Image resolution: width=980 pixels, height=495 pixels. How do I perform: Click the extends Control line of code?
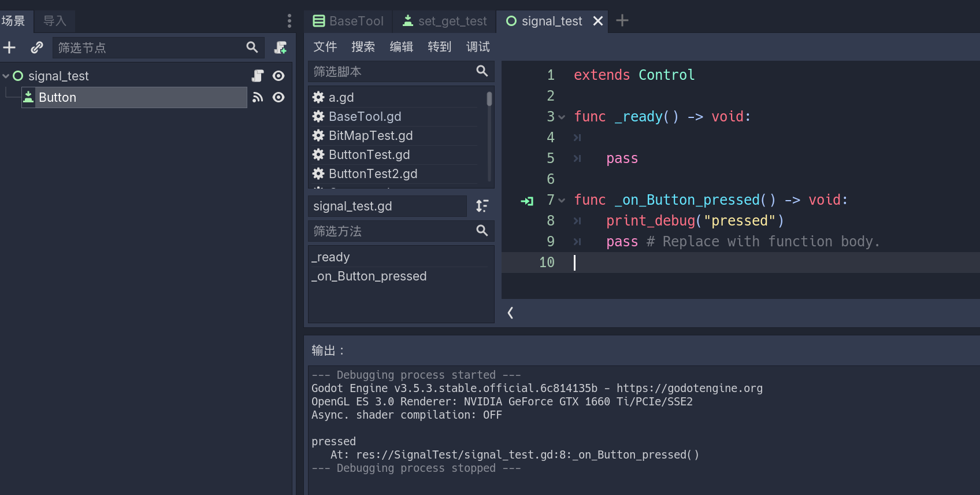coord(634,75)
